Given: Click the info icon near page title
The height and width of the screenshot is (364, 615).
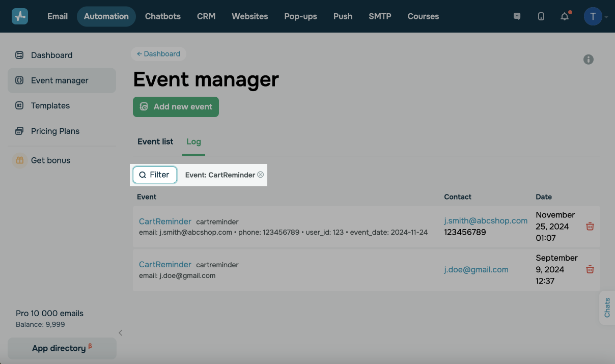Looking at the screenshot, I should pos(589,60).
